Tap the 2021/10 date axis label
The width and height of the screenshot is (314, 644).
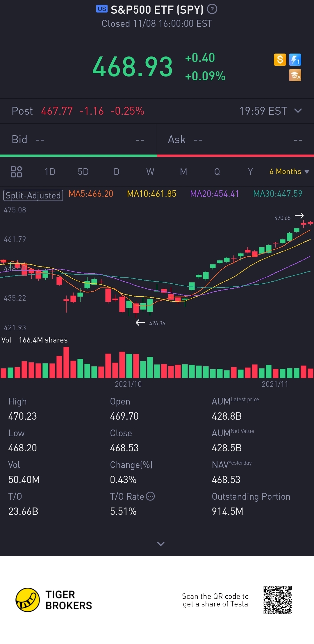(x=128, y=384)
